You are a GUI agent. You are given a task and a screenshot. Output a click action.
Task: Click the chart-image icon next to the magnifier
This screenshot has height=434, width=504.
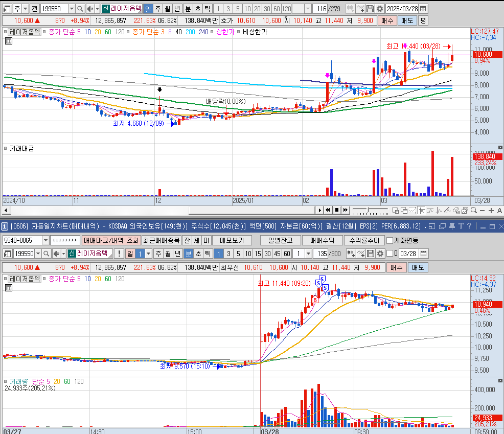465,210
